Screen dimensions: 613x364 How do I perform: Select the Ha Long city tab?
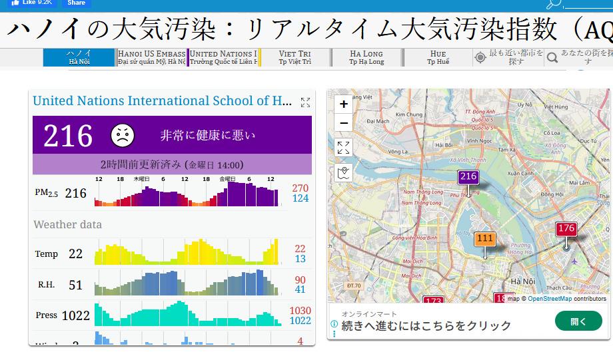click(x=366, y=58)
